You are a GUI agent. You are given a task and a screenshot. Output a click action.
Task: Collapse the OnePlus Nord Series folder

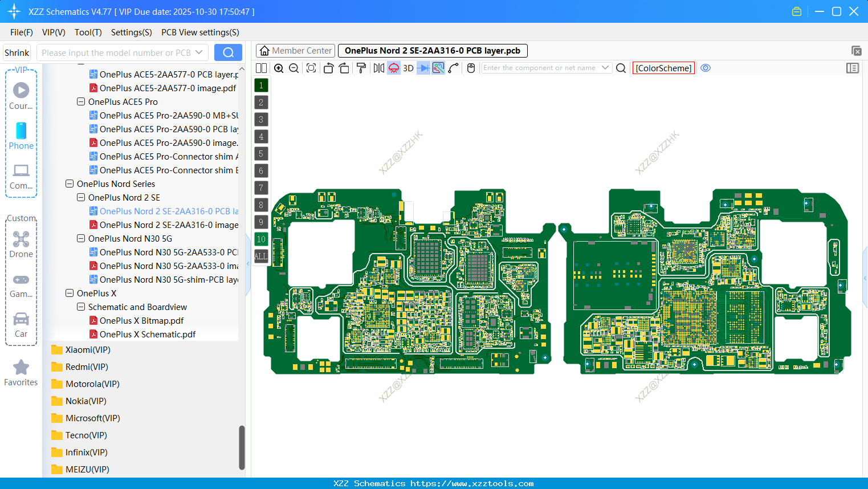69,184
